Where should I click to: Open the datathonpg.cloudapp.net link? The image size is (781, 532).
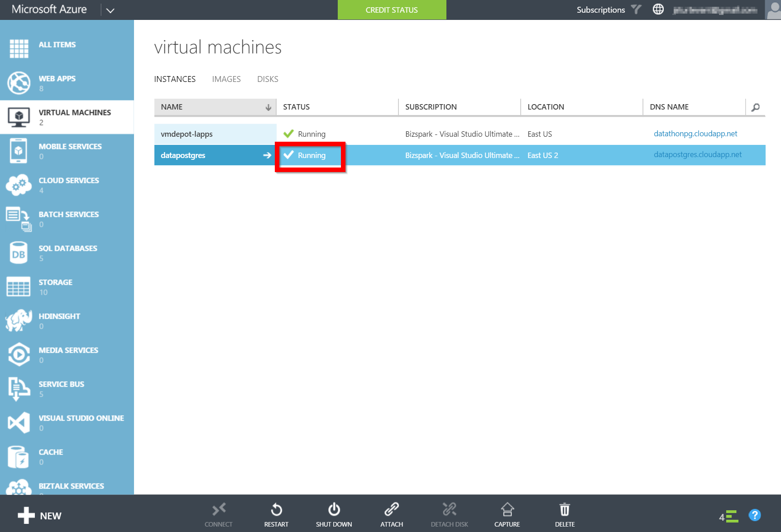click(695, 134)
